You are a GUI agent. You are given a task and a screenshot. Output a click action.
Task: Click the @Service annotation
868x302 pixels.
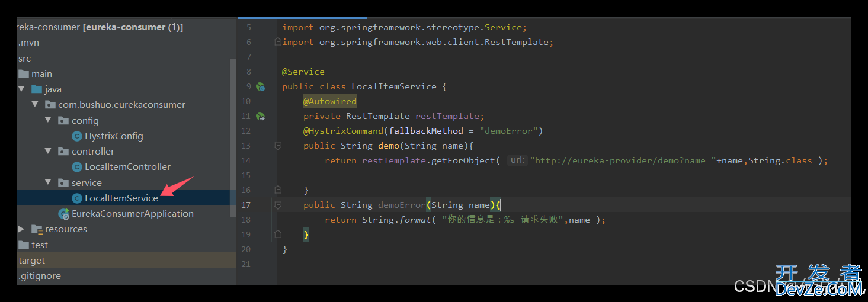pos(303,72)
